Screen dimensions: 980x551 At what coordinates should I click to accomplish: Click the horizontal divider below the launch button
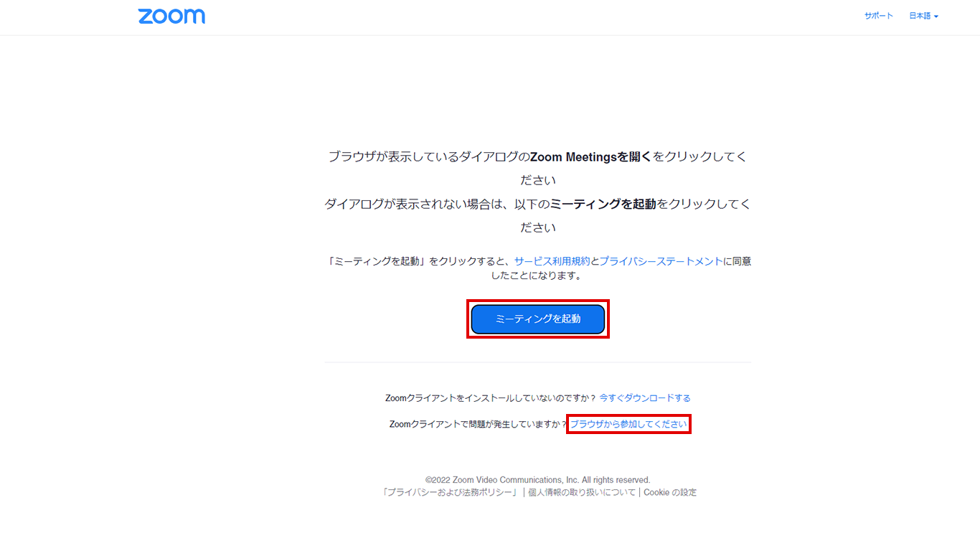click(537, 362)
